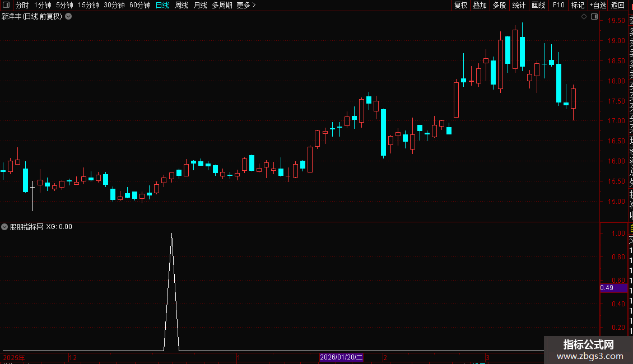
Task: Expand the 更多 periods menu
Action: click(246, 5)
